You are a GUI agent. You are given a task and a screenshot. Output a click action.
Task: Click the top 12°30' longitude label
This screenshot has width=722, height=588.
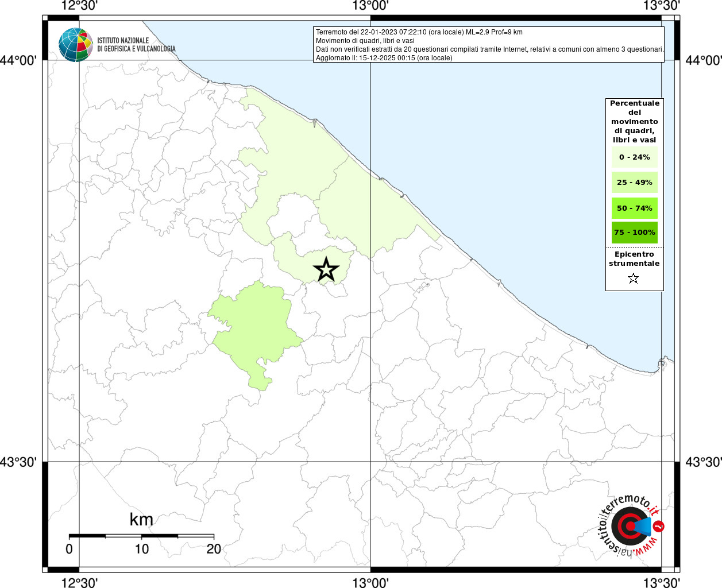[79, 6]
